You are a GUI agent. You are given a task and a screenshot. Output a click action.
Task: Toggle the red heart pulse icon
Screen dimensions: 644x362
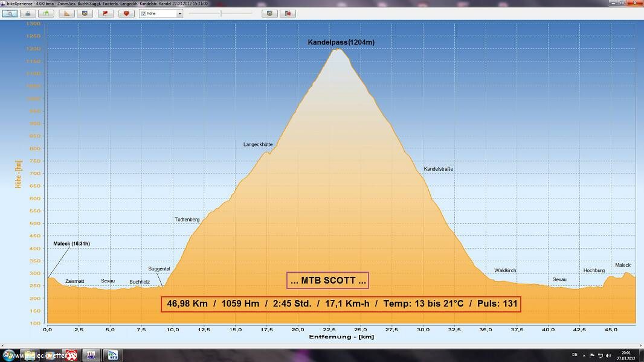click(126, 13)
